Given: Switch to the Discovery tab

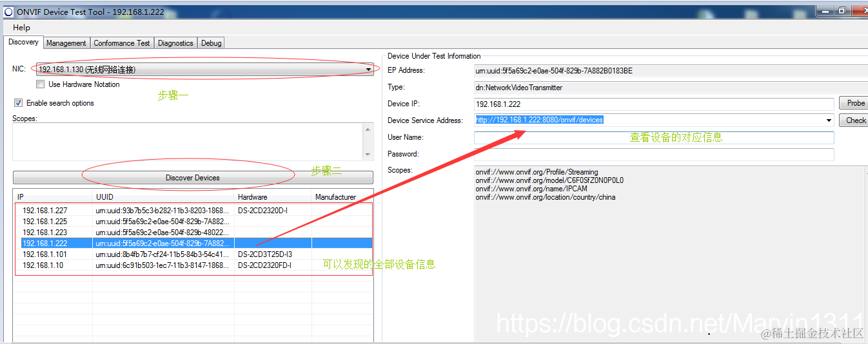Looking at the screenshot, I should (x=24, y=42).
